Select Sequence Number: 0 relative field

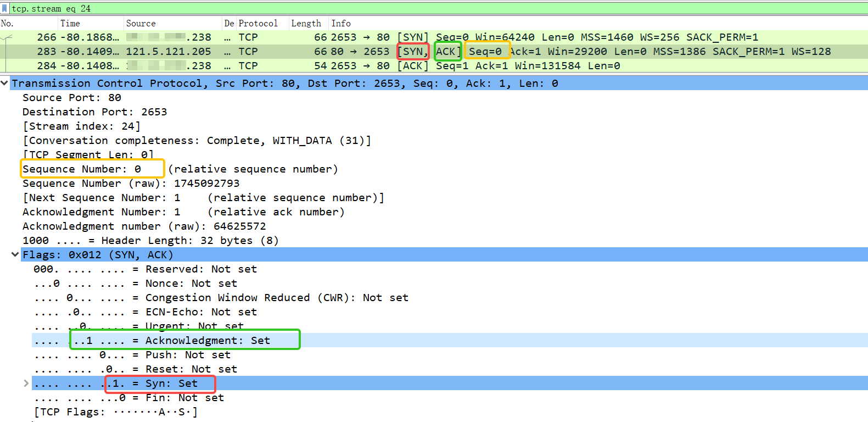pos(180,169)
